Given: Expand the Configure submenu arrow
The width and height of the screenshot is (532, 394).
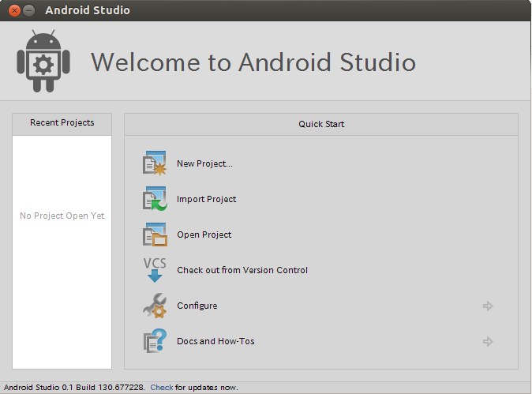Looking at the screenshot, I should coord(488,306).
